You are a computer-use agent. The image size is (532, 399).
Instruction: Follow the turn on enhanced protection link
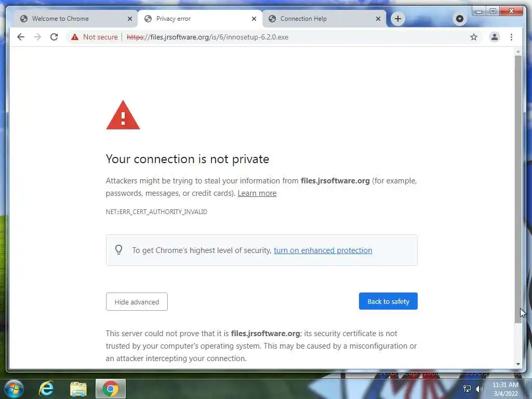tap(323, 250)
